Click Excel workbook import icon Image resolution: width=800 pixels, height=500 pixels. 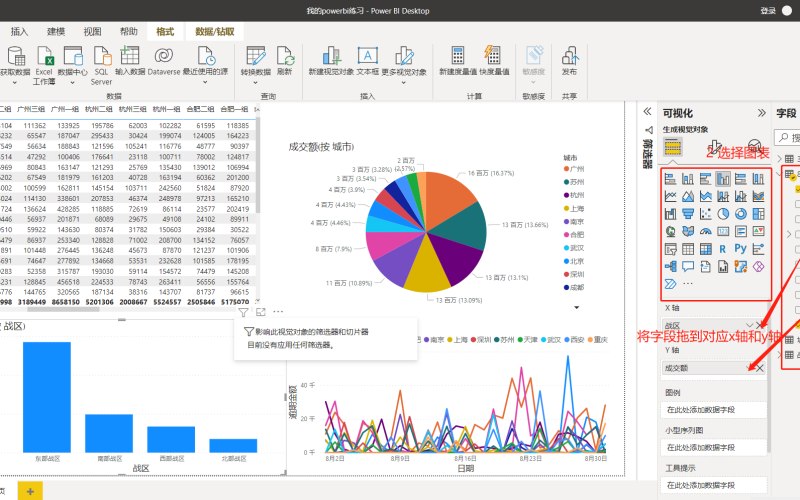point(44,56)
